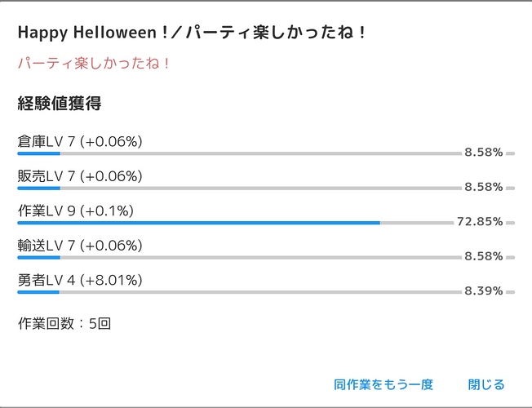
Task: Select the 輸送LV 7 (+0.06%) label
Action: pyautogui.click(x=80, y=245)
